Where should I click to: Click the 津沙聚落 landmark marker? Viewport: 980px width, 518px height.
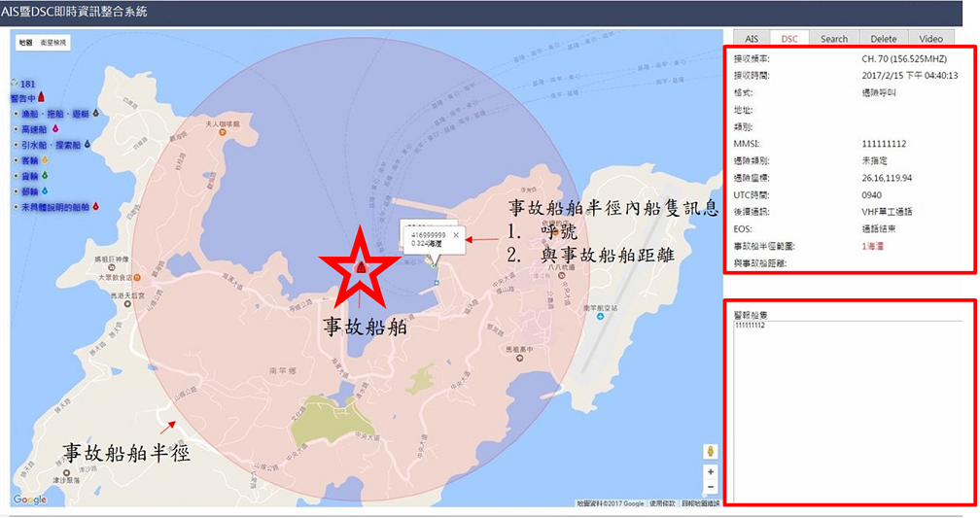[x=66, y=472]
